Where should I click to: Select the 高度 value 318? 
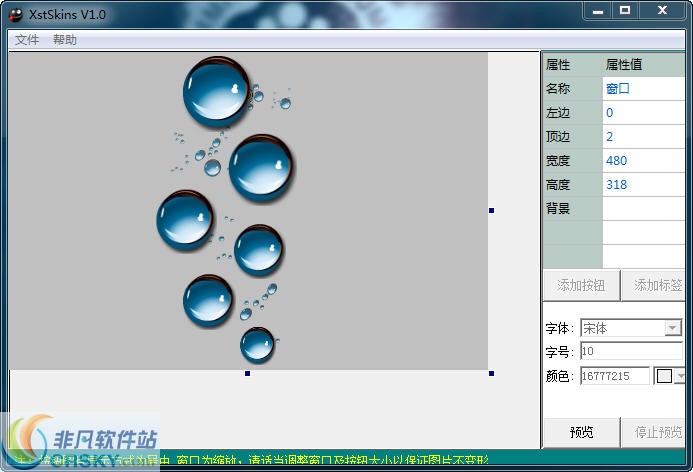click(644, 184)
